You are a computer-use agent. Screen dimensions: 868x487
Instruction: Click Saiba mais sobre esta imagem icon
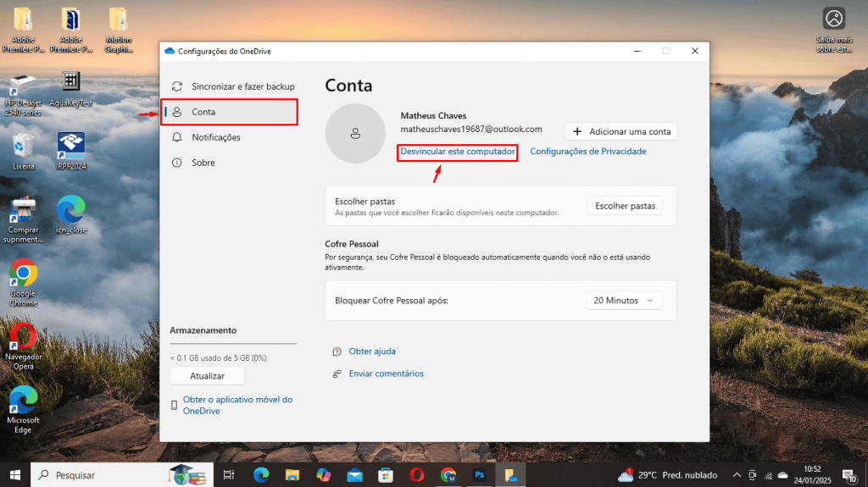point(834,30)
